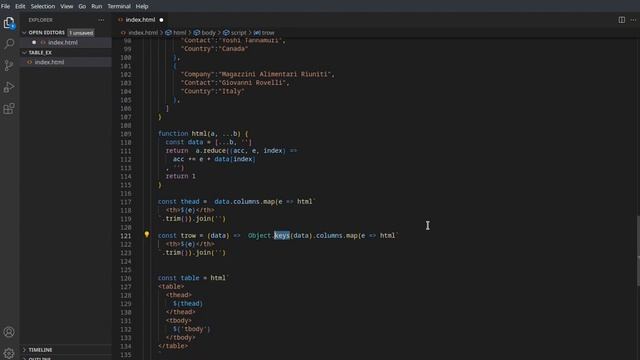The width and height of the screenshot is (640, 360).
Task: Open editor more actions ellipsis
Action: pos(633,20)
